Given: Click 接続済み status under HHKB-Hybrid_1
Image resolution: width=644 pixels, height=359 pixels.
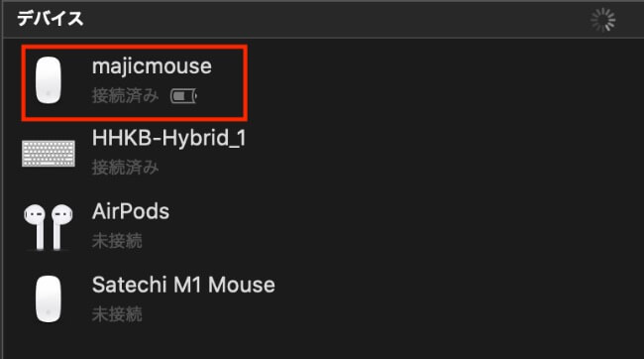Looking at the screenshot, I should point(125,168).
